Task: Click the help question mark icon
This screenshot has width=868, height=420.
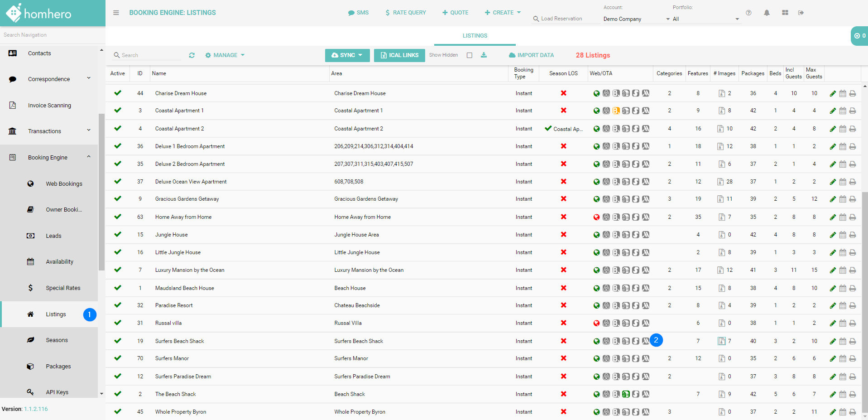Action: [748, 13]
